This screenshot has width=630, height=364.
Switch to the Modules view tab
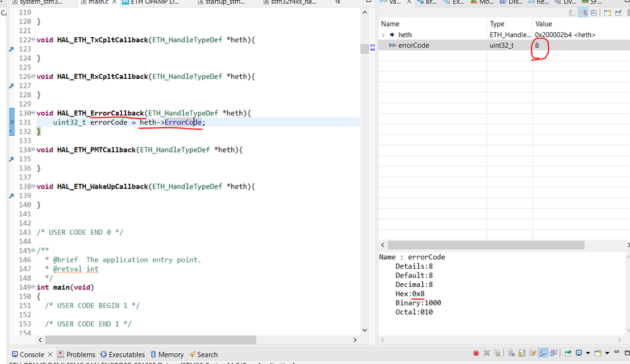tap(482, 3)
